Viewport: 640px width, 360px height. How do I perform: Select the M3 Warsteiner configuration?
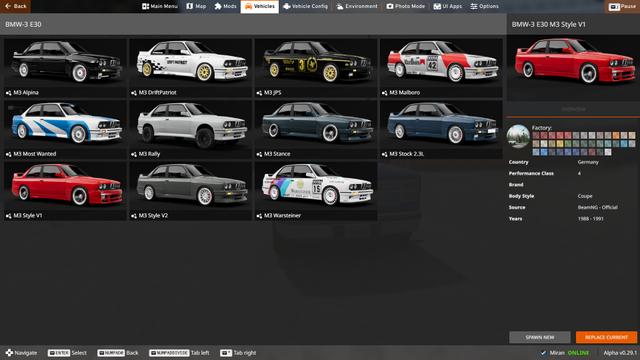tap(316, 191)
